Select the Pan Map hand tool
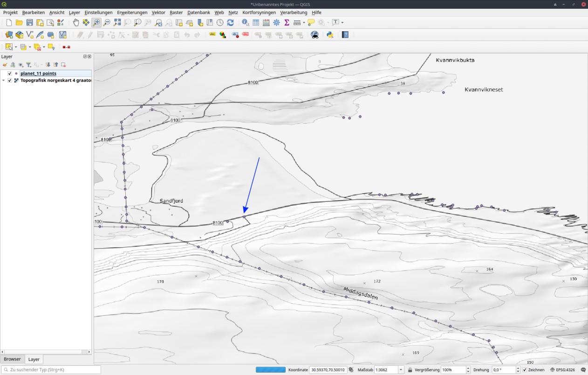 (76, 22)
